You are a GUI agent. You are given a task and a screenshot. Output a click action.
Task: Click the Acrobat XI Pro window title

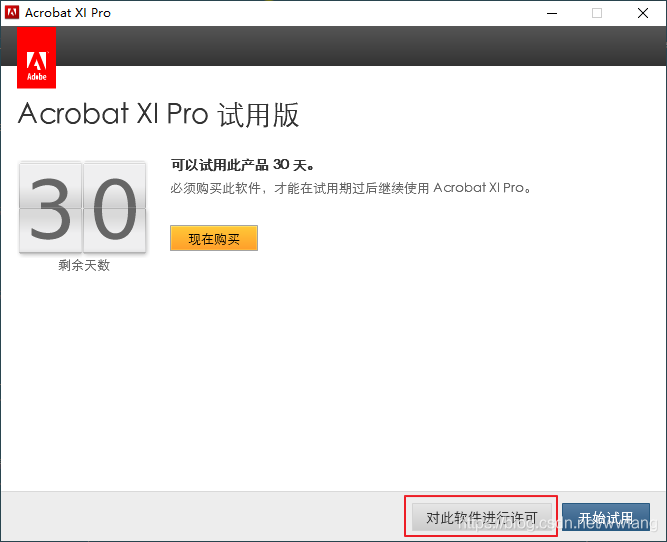tap(68, 13)
